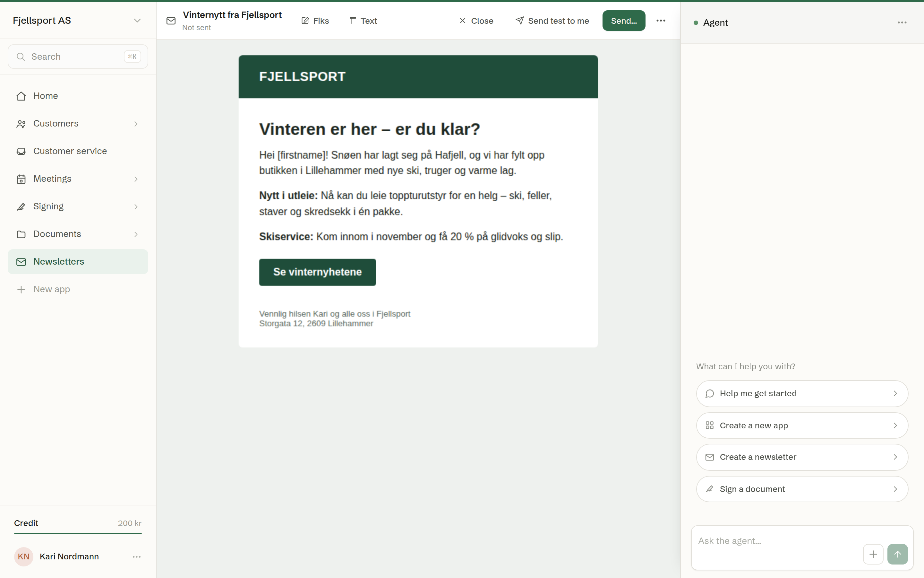Click the search magnifier icon

pos(21,57)
